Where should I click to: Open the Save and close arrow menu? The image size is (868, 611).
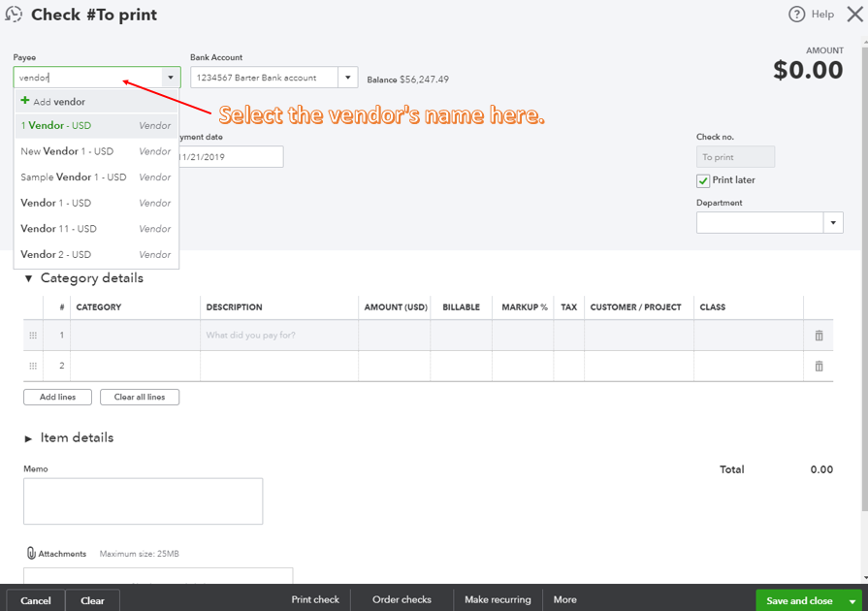(x=852, y=601)
